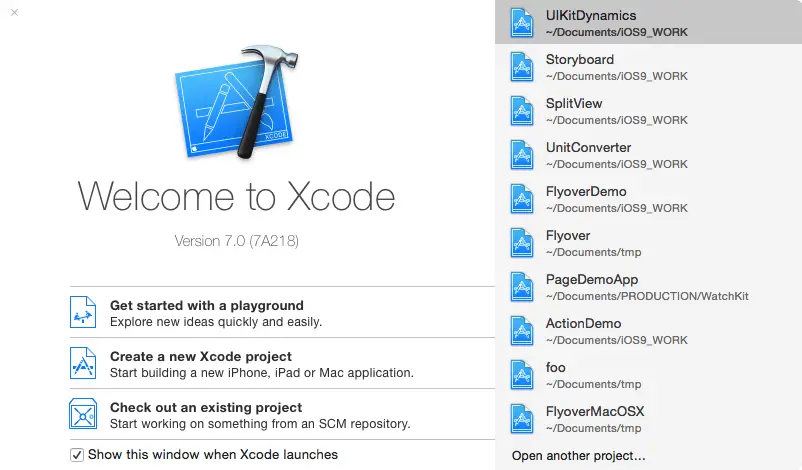802x470 pixels.
Task: Select UIKitDynamics in recent projects
Action: pos(649,22)
